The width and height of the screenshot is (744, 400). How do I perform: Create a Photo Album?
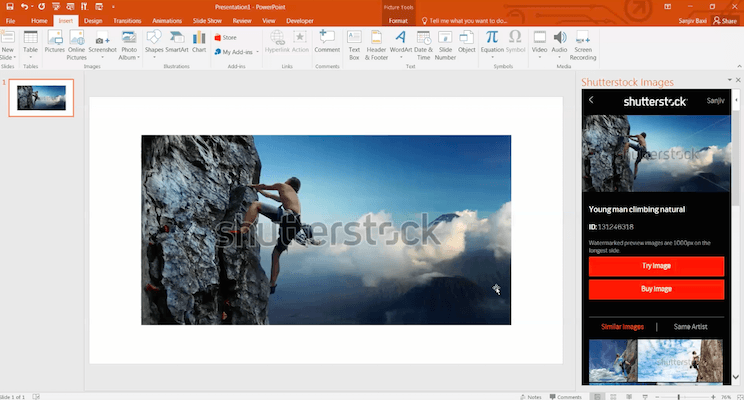pos(129,45)
